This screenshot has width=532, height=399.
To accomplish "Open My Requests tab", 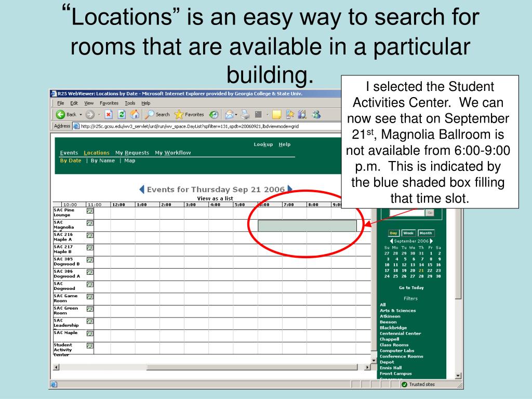I will tap(132, 153).
